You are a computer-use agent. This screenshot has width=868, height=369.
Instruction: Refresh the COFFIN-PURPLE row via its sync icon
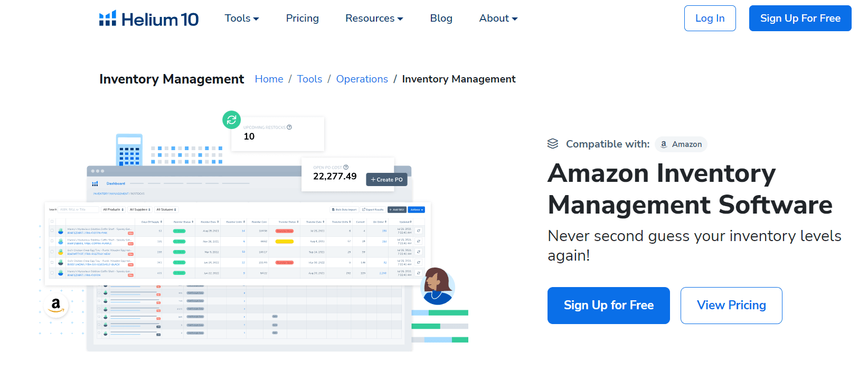[x=418, y=241]
